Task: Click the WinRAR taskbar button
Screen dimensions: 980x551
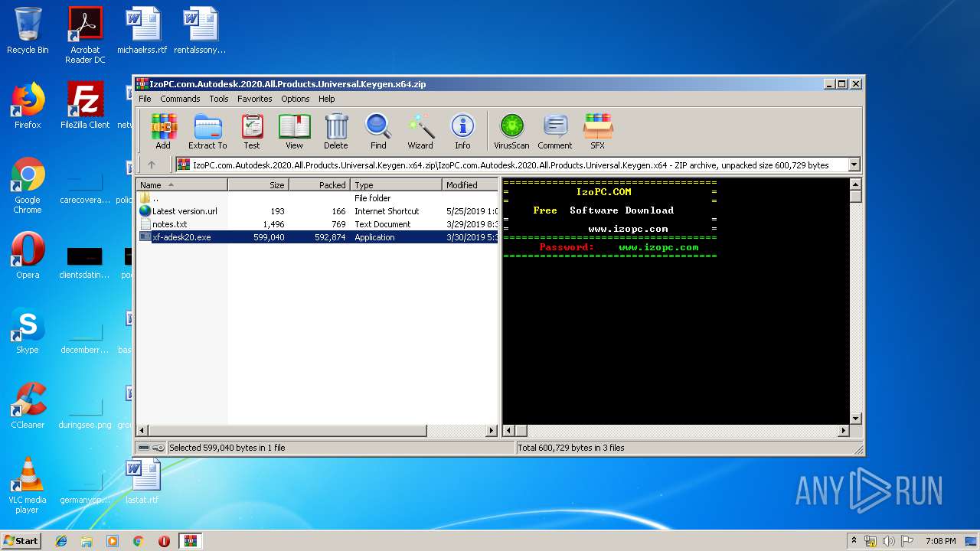Action: coord(190,541)
